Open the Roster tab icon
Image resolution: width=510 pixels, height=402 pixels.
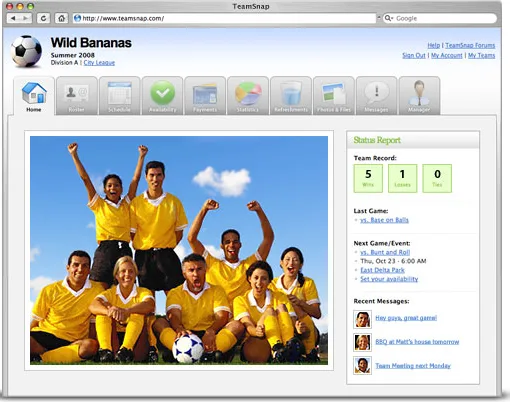[77, 93]
